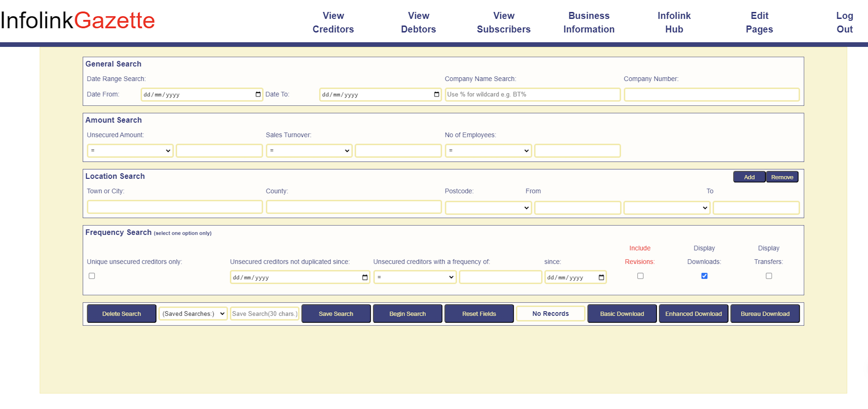Image resolution: width=868 pixels, height=409 pixels.
Task: Uncheck the Display Downloads checkbox
Action: pyautogui.click(x=704, y=276)
